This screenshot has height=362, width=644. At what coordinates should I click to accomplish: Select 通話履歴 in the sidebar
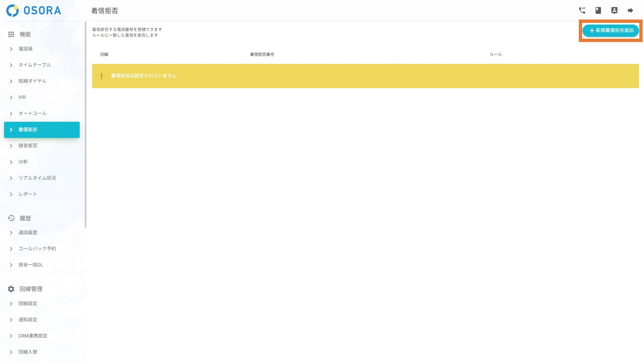(28, 232)
